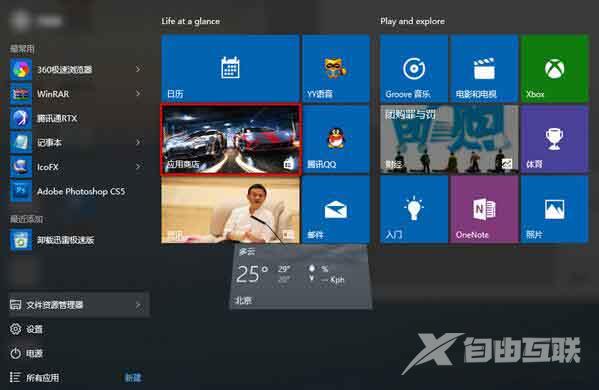Open the Power options button

[x=27, y=353]
